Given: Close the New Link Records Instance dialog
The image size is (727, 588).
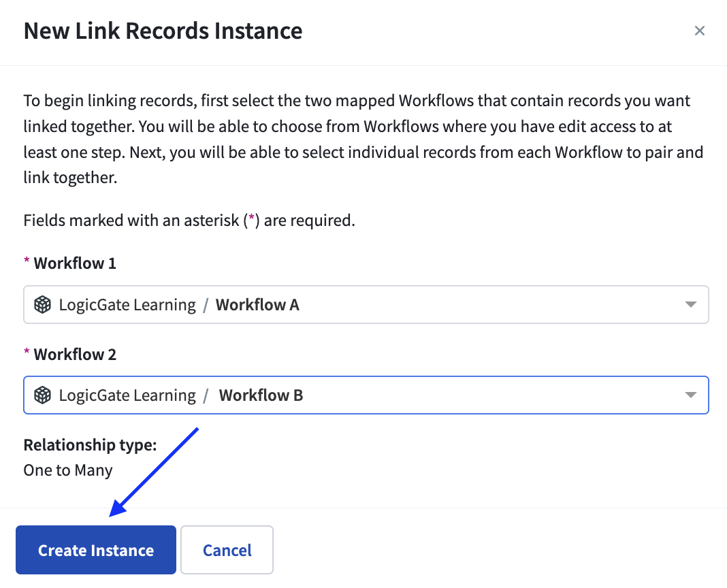Looking at the screenshot, I should tap(699, 31).
